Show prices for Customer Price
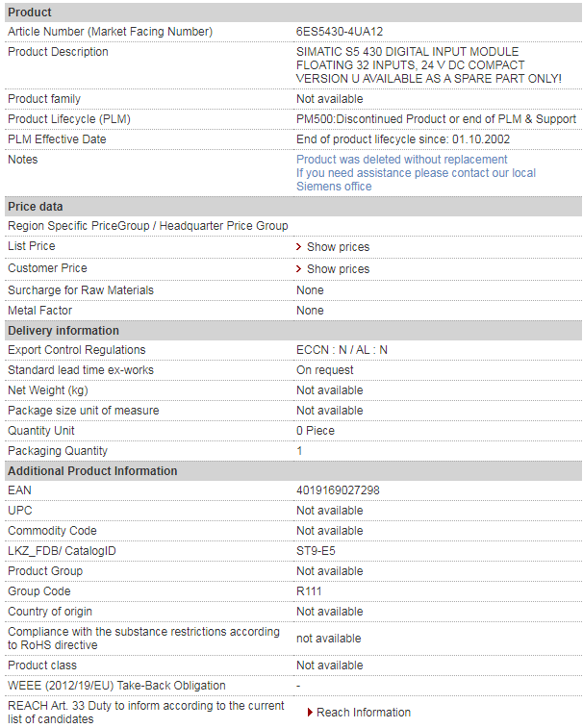 click(339, 269)
